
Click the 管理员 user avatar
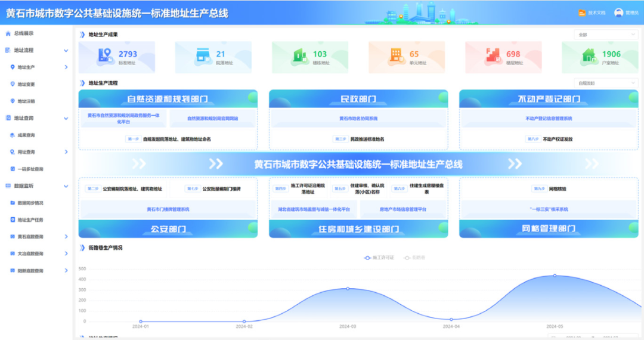[618, 13]
